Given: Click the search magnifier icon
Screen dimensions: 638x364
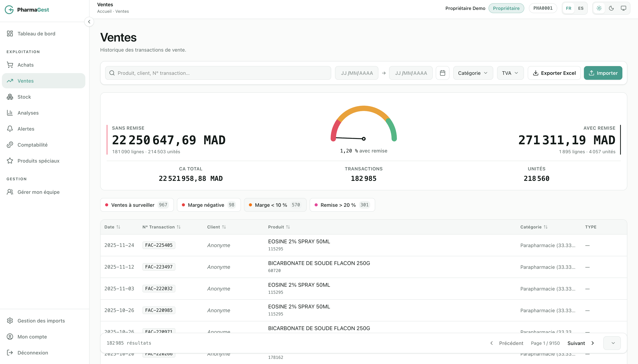Looking at the screenshot, I should tap(112, 73).
